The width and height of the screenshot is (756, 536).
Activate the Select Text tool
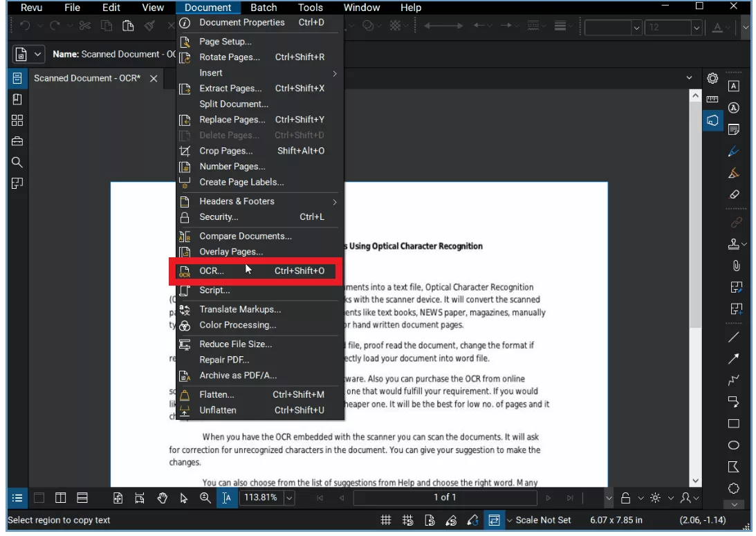pos(228,497)
